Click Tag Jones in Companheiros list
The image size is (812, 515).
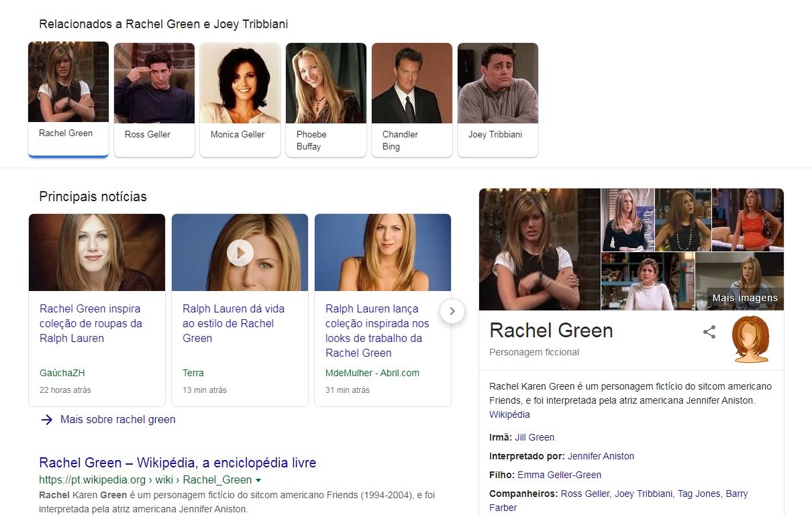699,494
